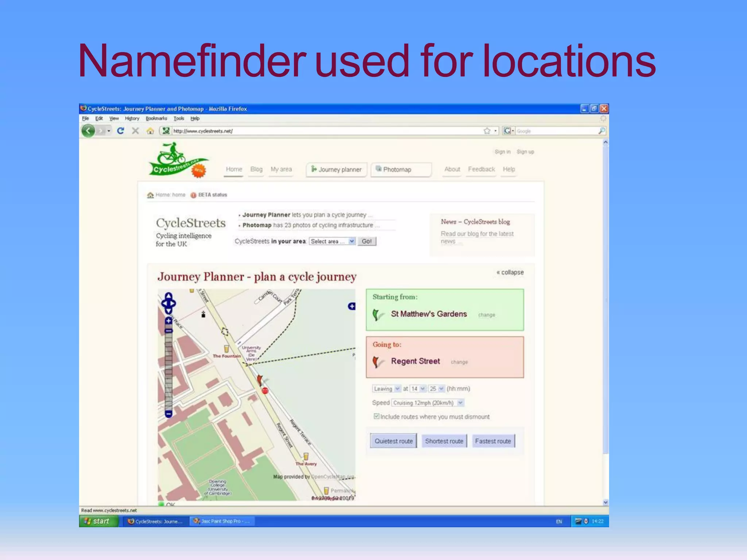Open the Bookmarks menu
Screen dimensions: 747x560
click(x=156, y=118)
